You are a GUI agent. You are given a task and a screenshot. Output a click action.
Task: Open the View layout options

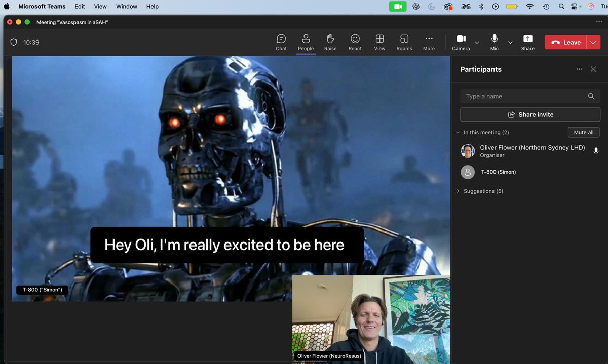pos(379,42)
